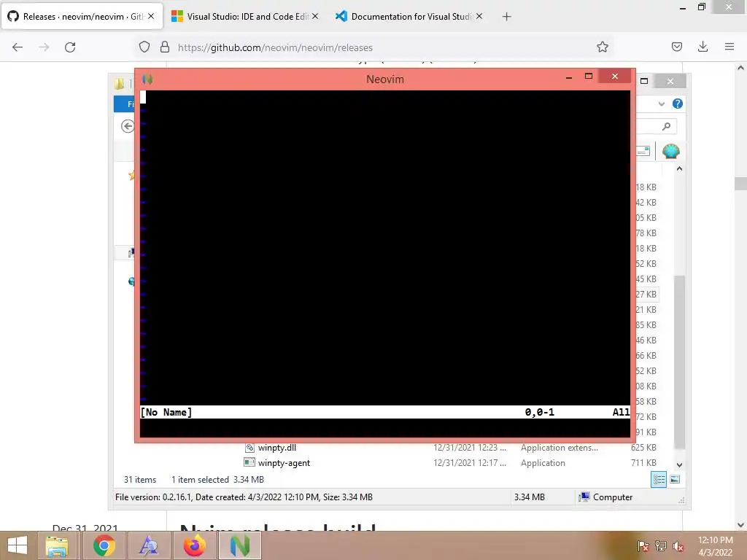Open Documentation for Visual Studio tab
This screenshot has width=747, height=560.
click(x=404, y=16)
